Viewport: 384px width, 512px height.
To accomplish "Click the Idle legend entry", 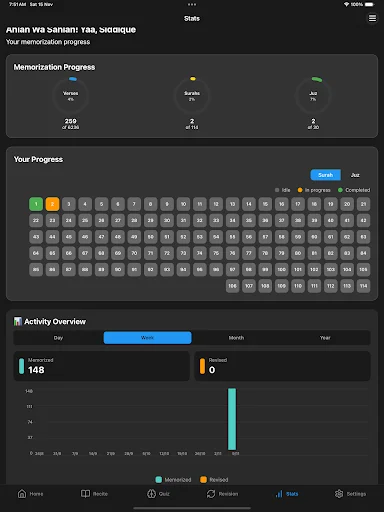I will click(x=282, y=190).
